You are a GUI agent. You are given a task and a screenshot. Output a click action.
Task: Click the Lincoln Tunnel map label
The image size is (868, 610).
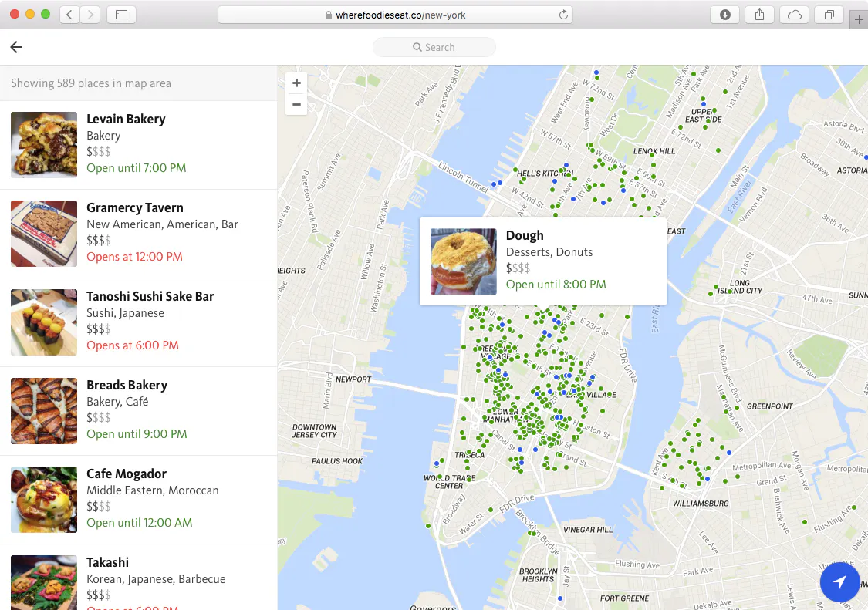[x=464, y=177]
